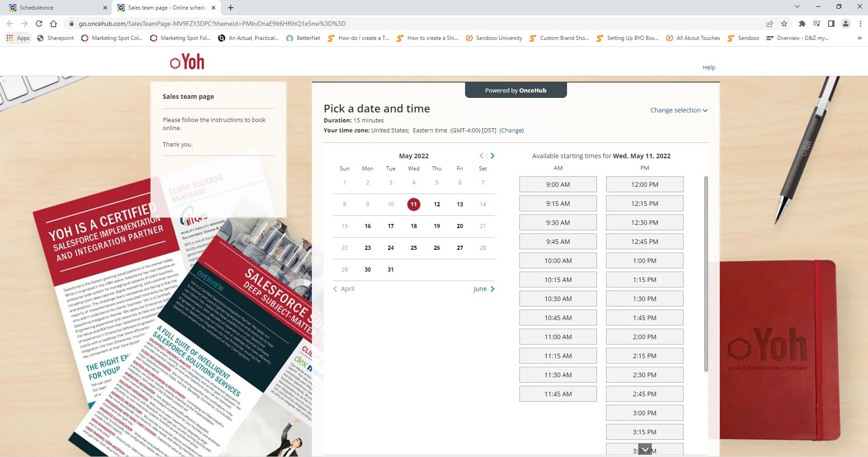
Task: Open the Sendoso bookmark
Action: 743,38
